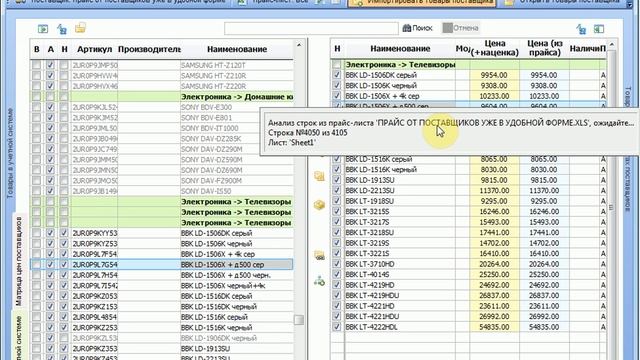Screen dimensions: 640x360
Task: Select the Поставщик price list tab at the top
Action: point(120,2)
